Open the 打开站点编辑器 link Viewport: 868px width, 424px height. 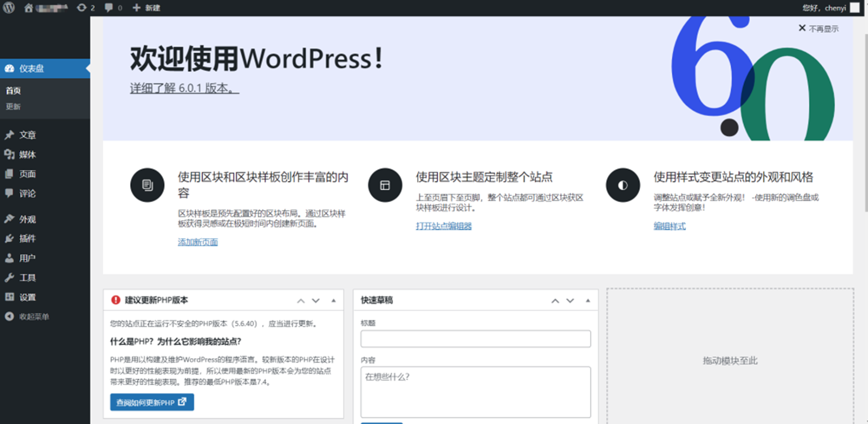pyautogui.click(x=444, y=226)
